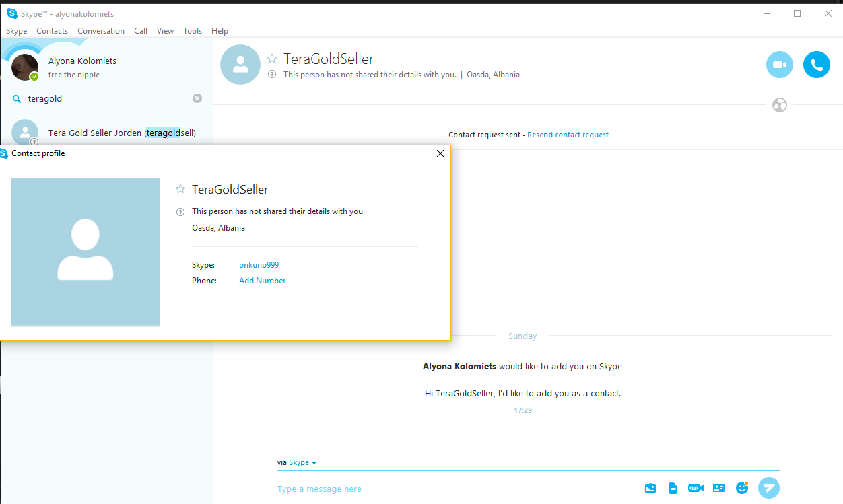Click TeraGoldSeller avatar in chat header
Viewport: 843px width, 504px height.
coord(240,65)
